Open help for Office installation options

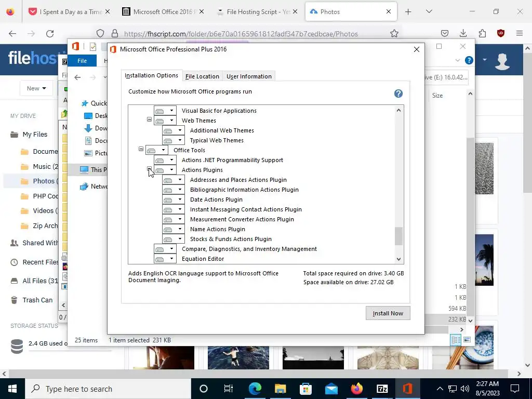tap(398, 94)
